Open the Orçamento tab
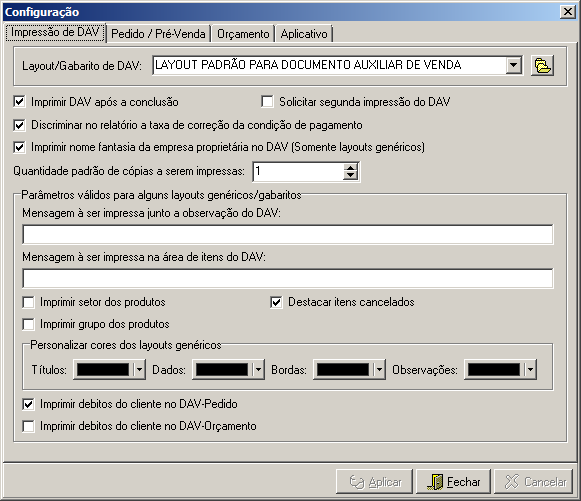This screenshot has height=501, width=581. pos(243,34)
